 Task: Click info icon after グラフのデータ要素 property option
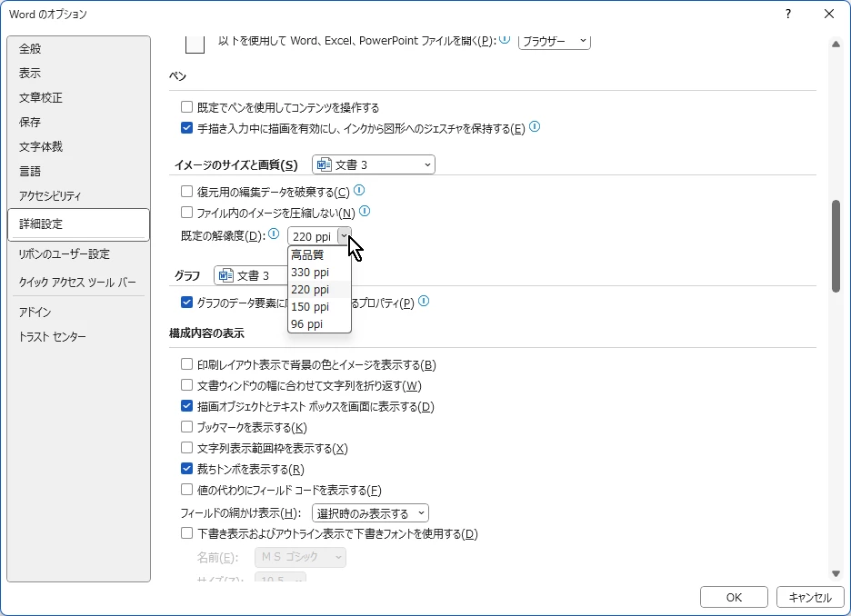[424, 301]
